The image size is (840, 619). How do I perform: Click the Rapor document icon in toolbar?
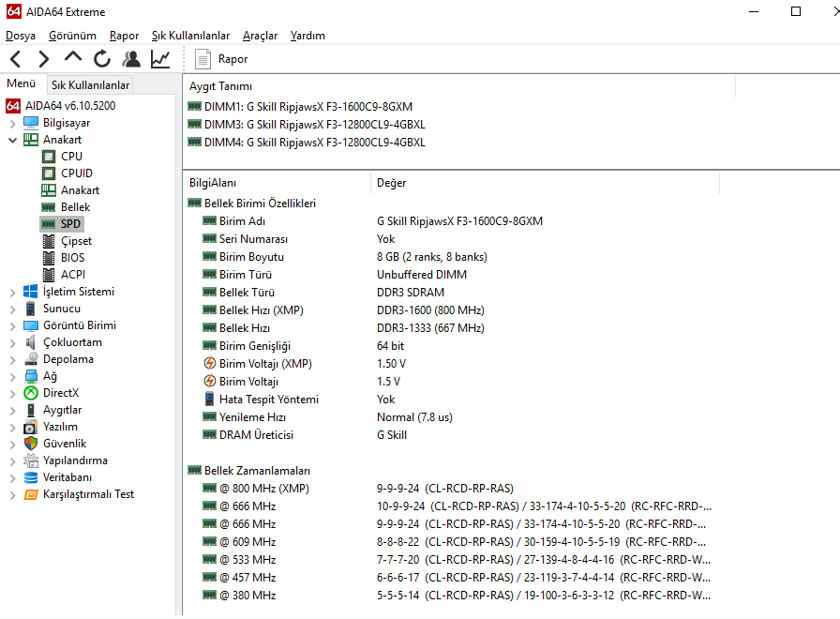point(202,59)
